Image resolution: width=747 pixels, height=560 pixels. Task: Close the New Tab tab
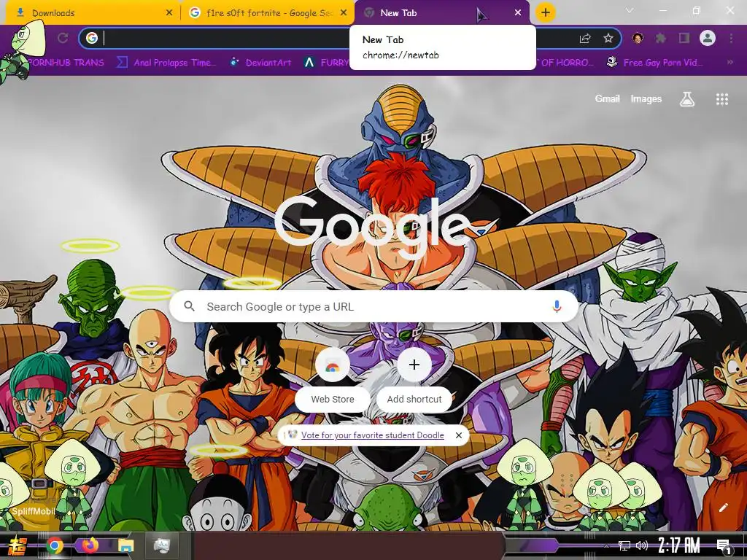pyautogui.click(x=518, y=13)
